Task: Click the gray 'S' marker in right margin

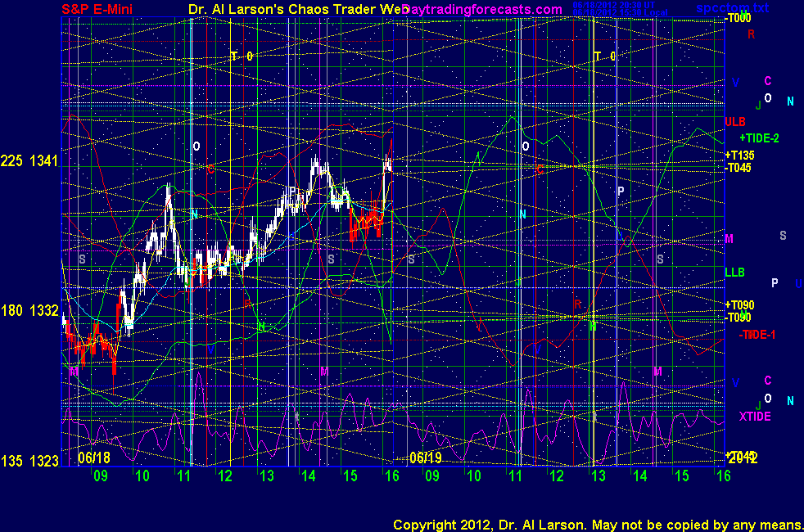Action: pyautogui.click(x=783, y=235)
